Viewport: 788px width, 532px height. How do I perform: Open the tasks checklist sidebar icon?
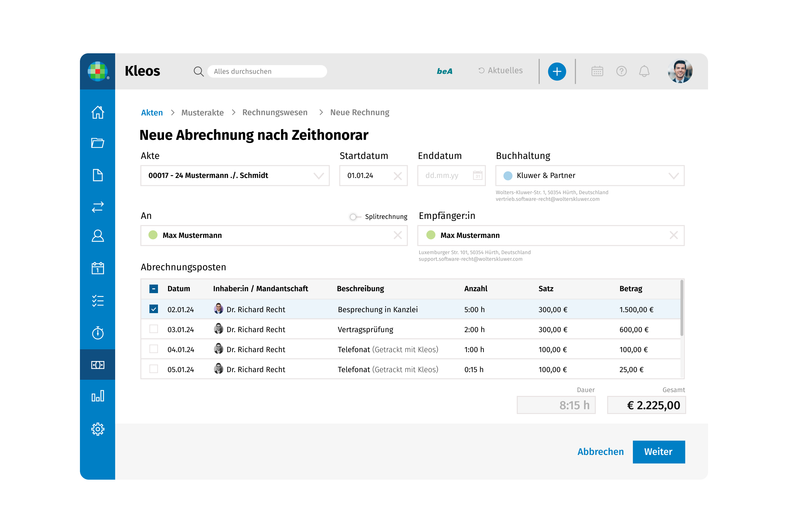pos(98,301)
